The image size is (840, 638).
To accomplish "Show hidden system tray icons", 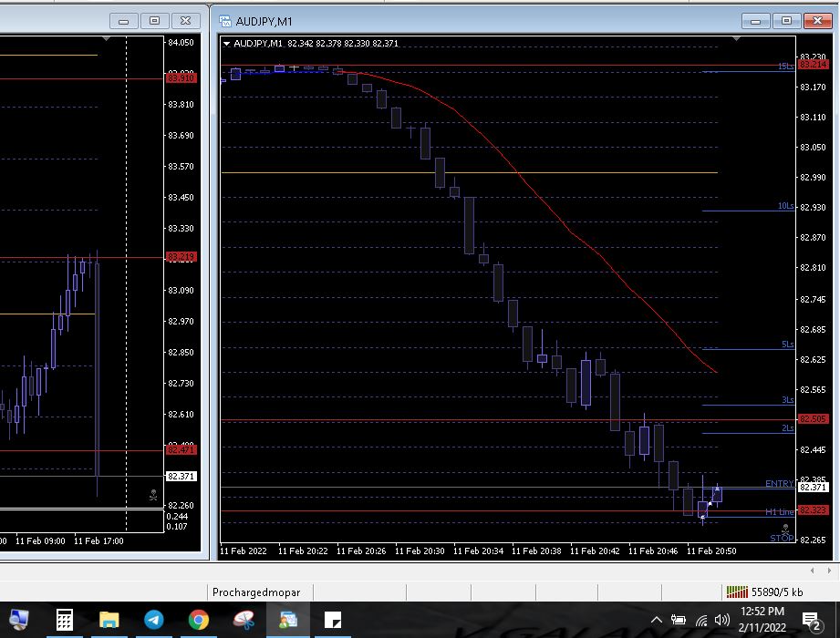I will (657, 621).
